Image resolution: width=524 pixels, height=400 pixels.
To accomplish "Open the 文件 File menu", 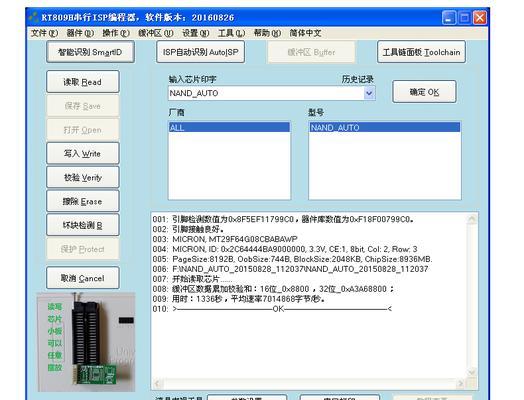I will click(x=44, y=33).
